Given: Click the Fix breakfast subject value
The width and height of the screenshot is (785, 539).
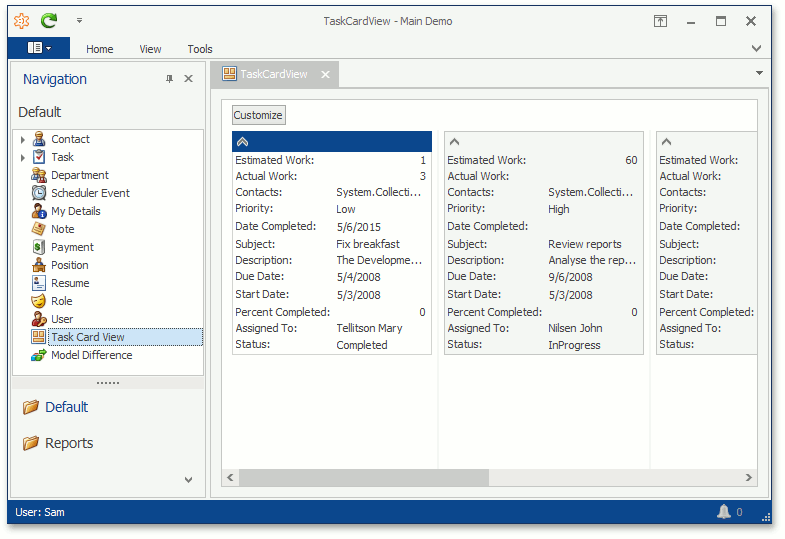Looking at the screenshot, I should (368, 244).
